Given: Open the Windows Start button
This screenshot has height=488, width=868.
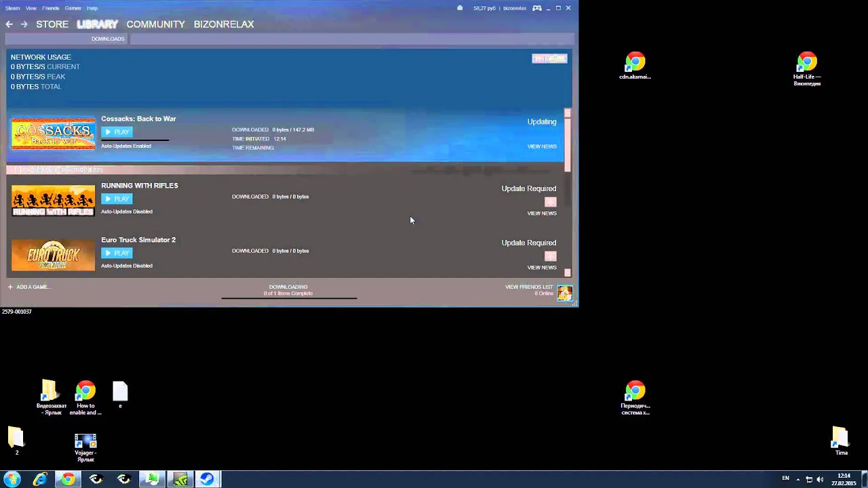Looking at the screenshot, I should pyautogui.click(x=12, y=479).
